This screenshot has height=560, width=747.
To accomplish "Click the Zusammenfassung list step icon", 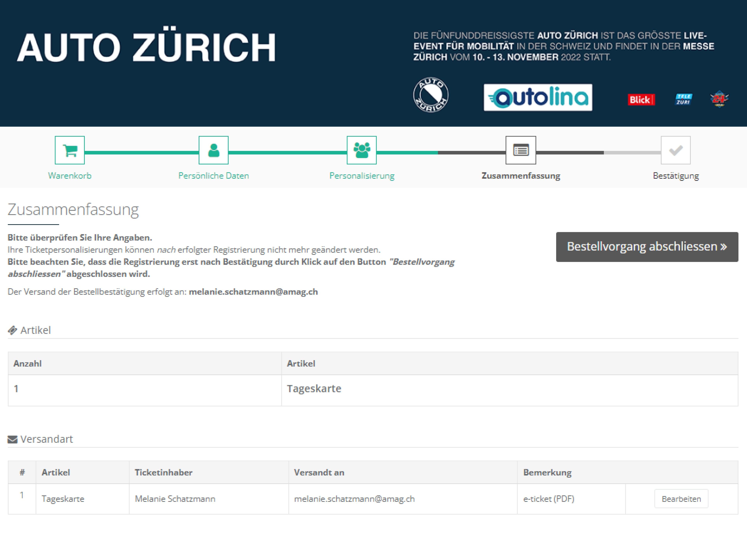I will [x=521, y=150].
